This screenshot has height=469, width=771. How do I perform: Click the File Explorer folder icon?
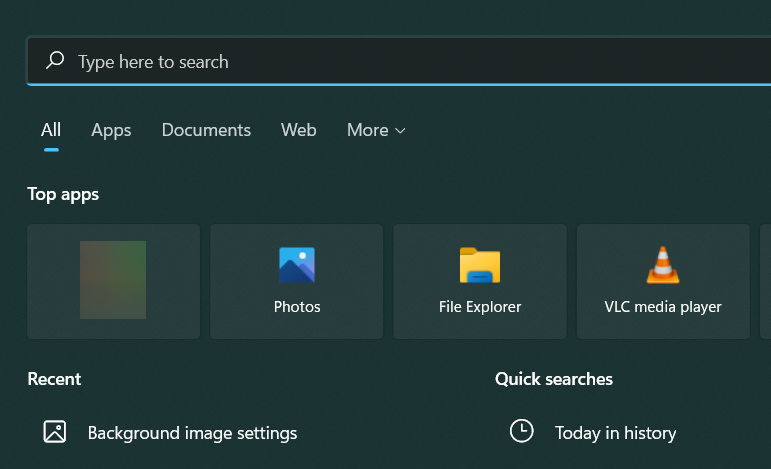point(480,265)
